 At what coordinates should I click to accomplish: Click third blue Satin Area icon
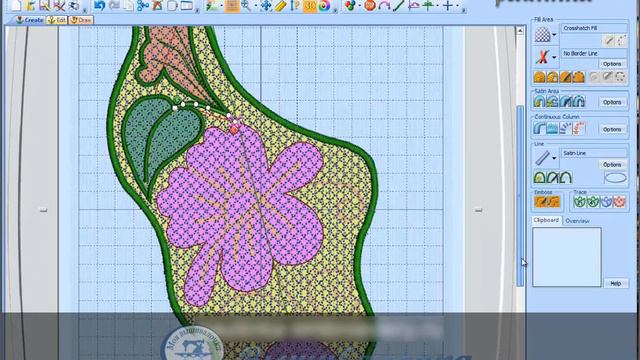[565, 101]
